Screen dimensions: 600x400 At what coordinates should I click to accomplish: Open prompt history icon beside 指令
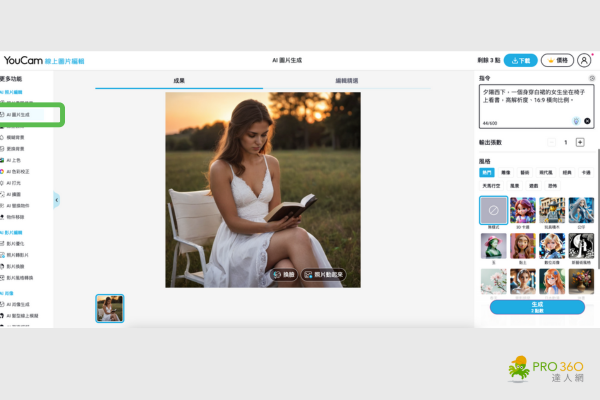(592, 78)
